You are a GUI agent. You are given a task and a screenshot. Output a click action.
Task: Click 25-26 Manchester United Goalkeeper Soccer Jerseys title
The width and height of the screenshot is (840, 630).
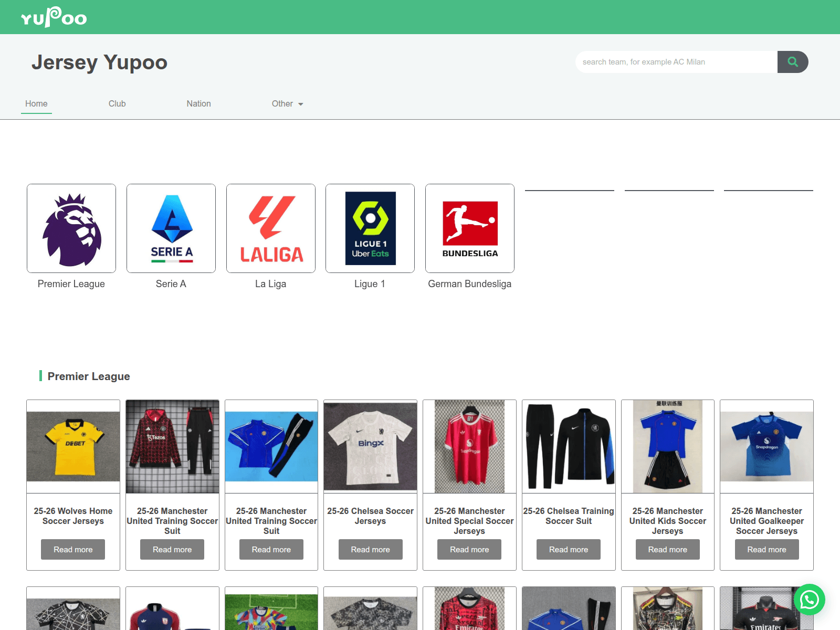[767, 521]
